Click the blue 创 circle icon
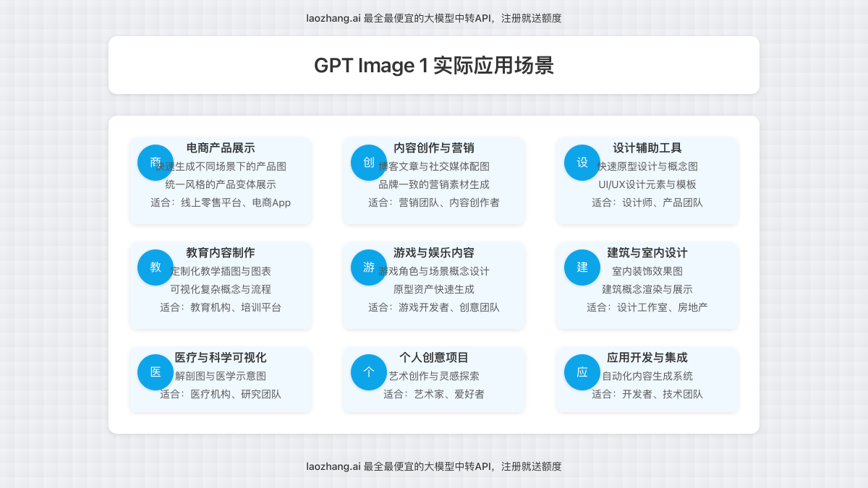 pyautogui.click(x=369, y=163)
